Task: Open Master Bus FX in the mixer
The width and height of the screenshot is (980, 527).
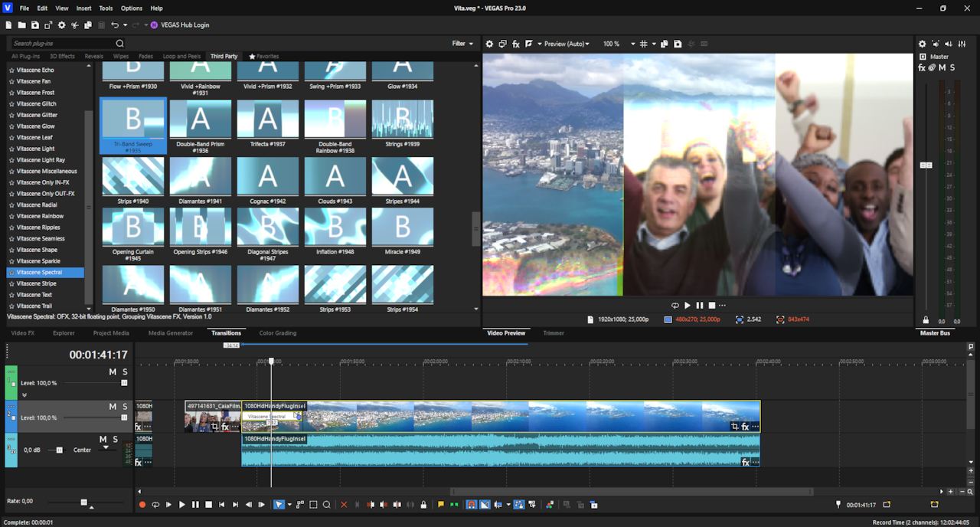Action: coord(922,67)
